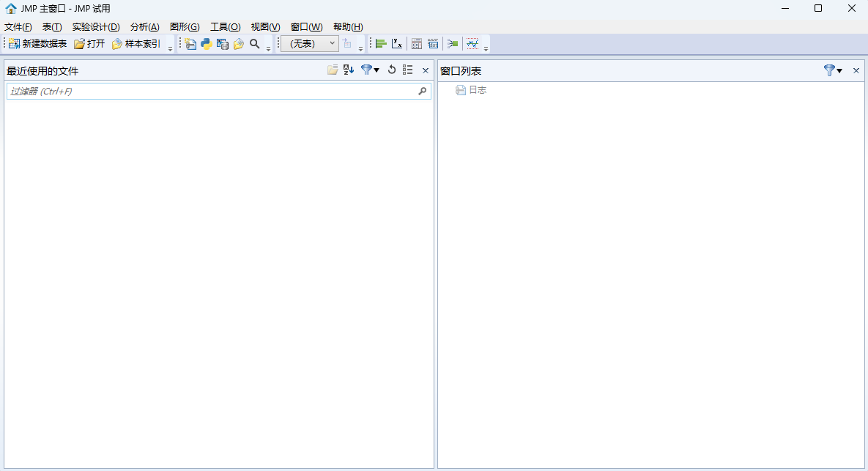Click the green bar chart Distribution icon

pyautogui.click(x=381, y=44)
